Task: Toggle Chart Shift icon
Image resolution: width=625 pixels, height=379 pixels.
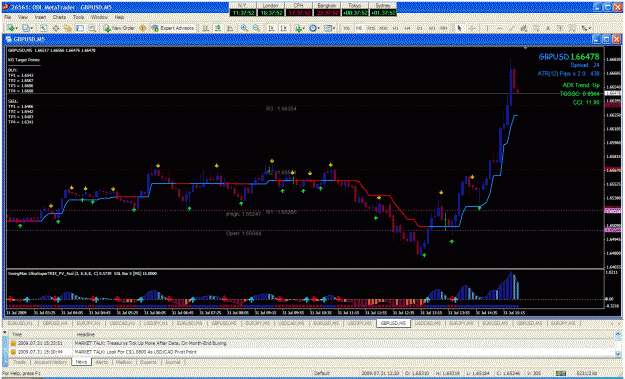Action: [283, 28]
